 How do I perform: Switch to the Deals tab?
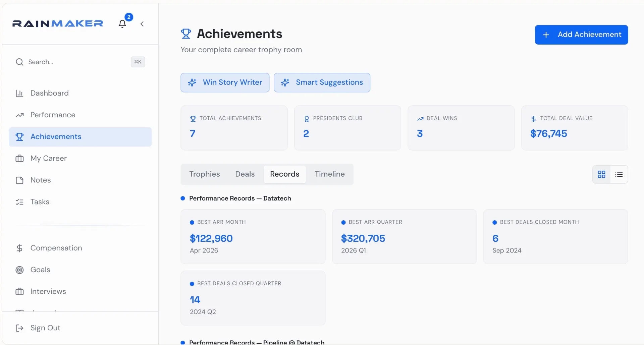click(x=245, y=174)
